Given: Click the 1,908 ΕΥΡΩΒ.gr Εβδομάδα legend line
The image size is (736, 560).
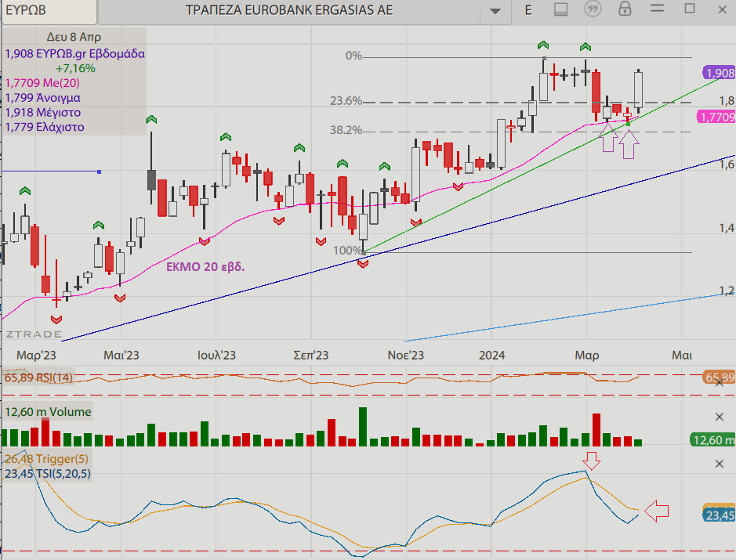Looking at the screenshot, I should click(x=74, y=53).
